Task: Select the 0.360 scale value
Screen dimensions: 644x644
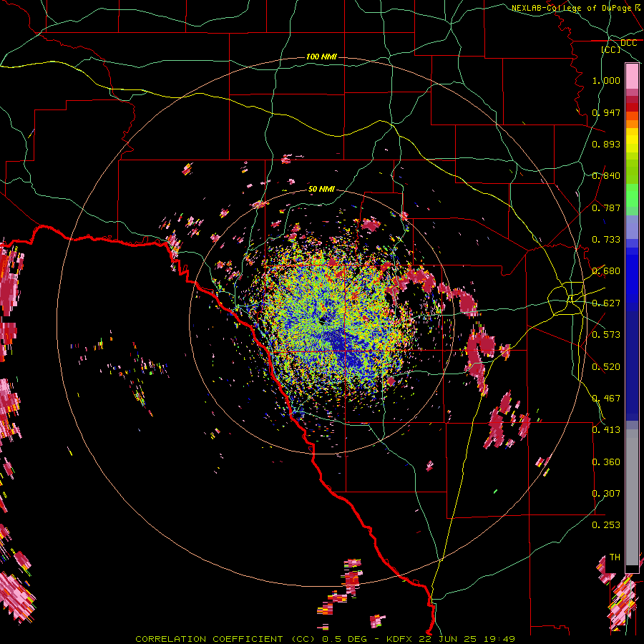Action: tap(606, 462)
